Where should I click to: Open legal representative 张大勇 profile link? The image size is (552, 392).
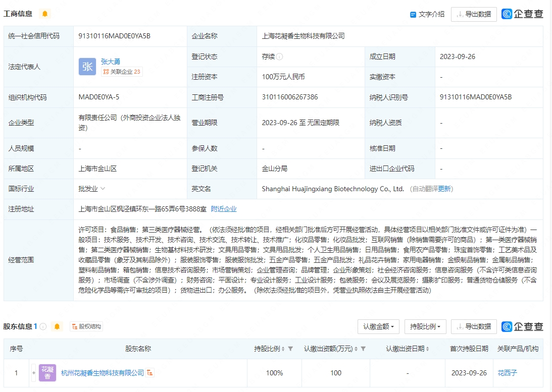[x=111, y=62]
